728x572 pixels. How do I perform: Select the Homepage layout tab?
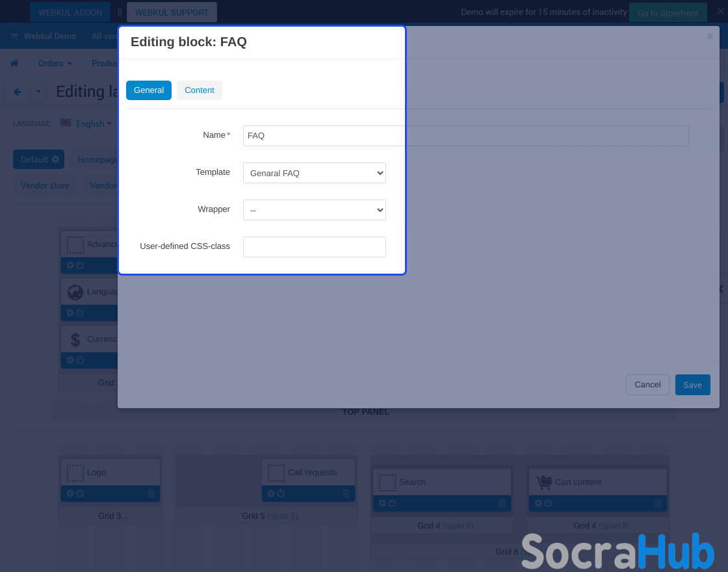click(97, 159)
